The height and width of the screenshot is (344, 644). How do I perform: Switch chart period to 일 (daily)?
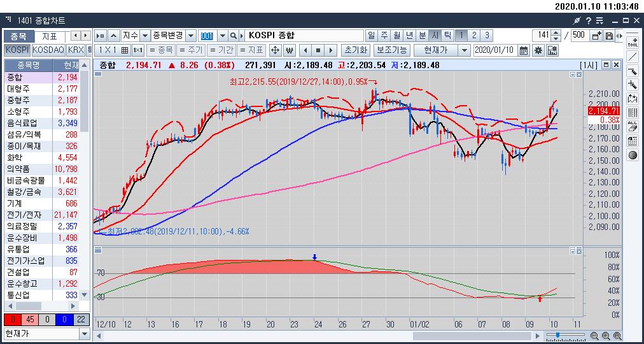(x=371, y=35)
